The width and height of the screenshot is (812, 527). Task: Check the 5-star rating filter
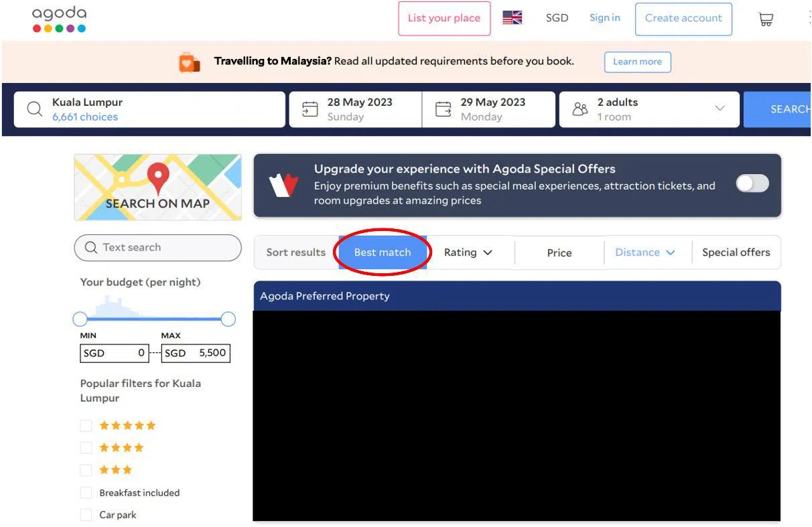[86, 425]
